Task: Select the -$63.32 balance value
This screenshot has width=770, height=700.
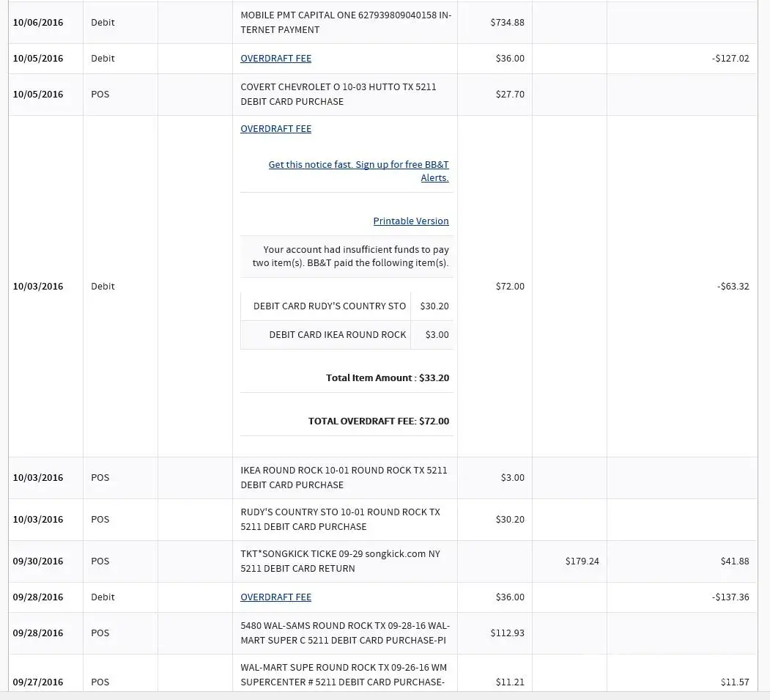Action: click(x=733, y=287)
